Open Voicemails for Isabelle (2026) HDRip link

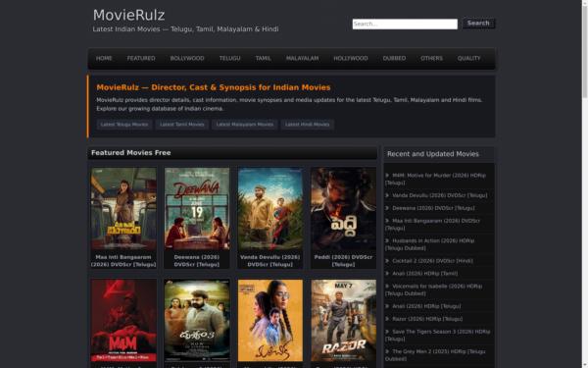coord(434,289)
